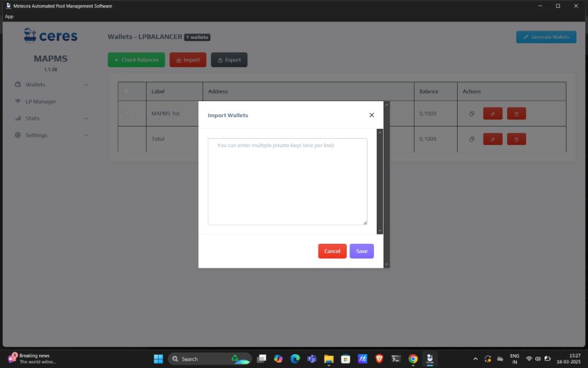This screenshot has height=368, width=588.
Task: Cancel the Import Wallets dialog
Action: pyautogui.click(x=332, y=251)
